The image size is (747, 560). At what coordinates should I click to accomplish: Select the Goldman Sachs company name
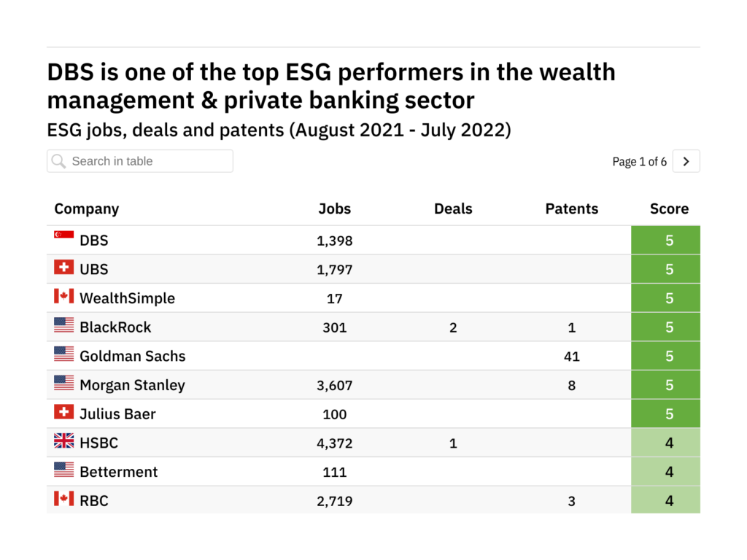tap(132, 356)
